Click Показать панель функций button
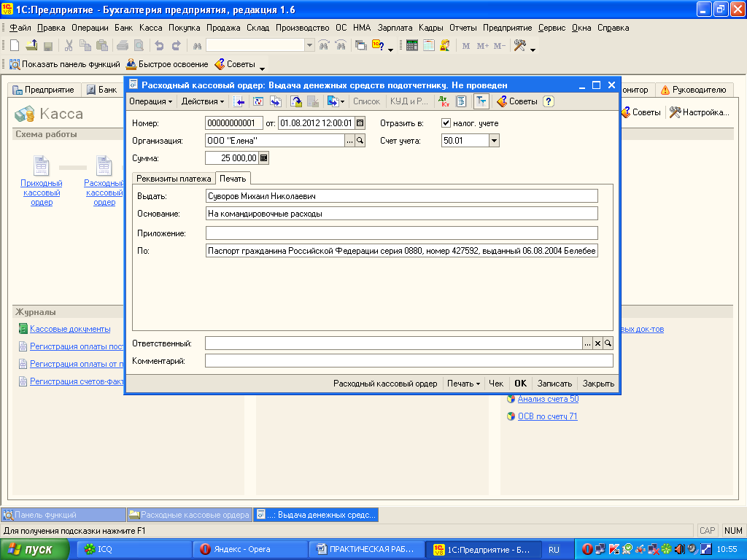 (65, 64)
